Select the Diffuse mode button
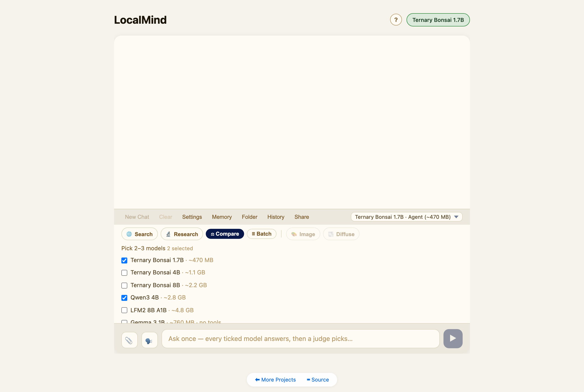This screenshot has height=392, width=584. [341, 234]
